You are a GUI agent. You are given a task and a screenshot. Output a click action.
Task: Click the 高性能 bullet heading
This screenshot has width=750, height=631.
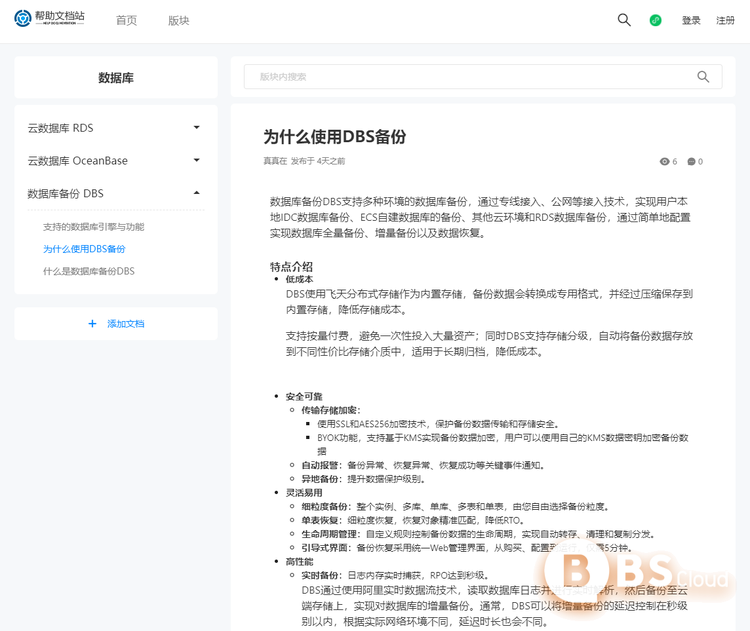(299, 562)
